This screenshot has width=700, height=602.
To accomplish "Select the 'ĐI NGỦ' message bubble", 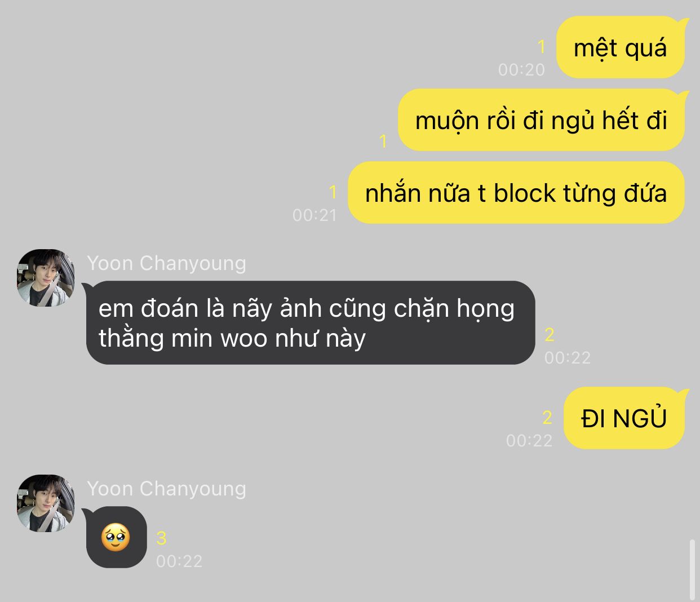I will [x=624, y=418].
